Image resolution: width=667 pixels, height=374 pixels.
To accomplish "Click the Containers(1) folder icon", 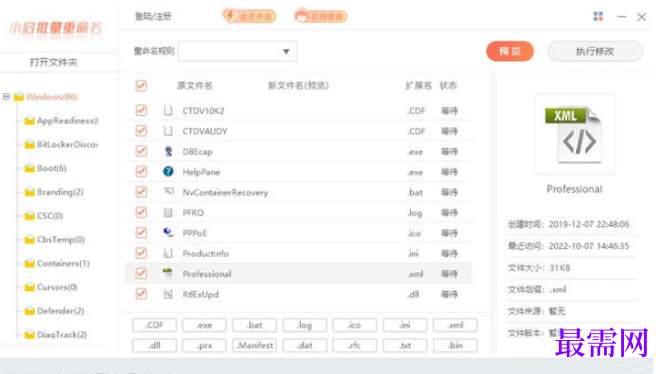I will (30, 263).
